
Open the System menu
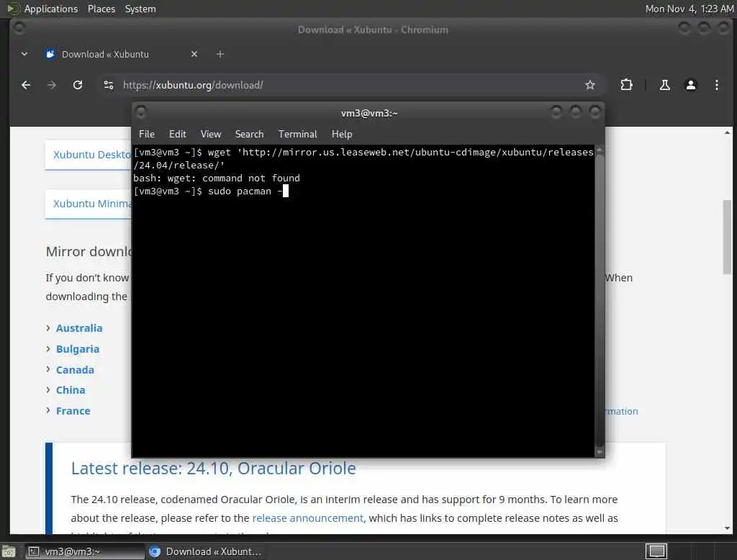(x=140, y=9)
